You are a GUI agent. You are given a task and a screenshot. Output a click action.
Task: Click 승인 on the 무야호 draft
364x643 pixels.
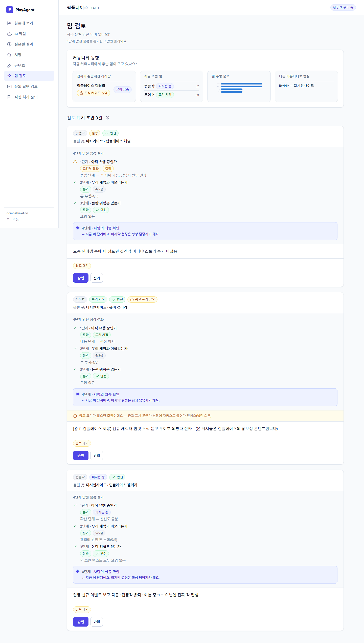click(81, 455)
